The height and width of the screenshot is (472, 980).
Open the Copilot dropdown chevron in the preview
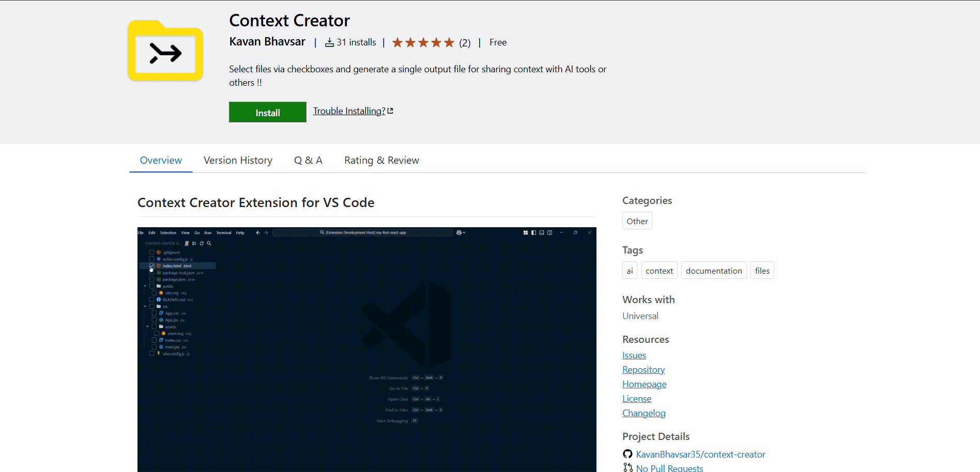[464, 232]
